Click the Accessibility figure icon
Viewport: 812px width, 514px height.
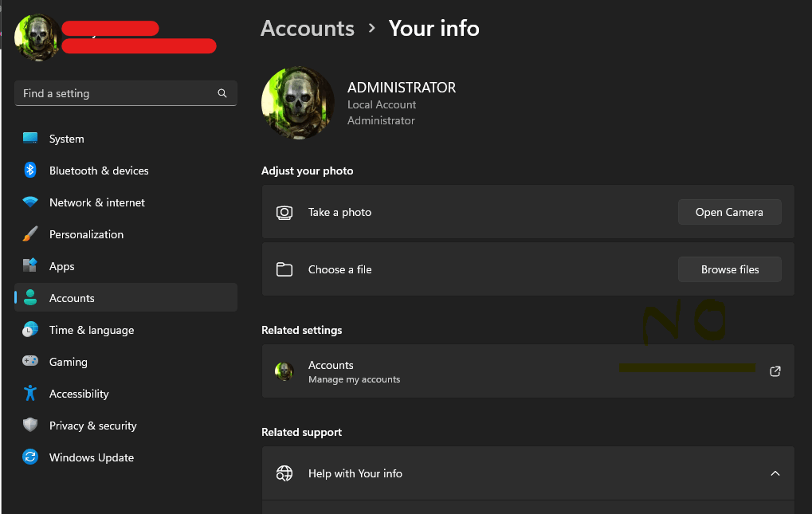30,393
